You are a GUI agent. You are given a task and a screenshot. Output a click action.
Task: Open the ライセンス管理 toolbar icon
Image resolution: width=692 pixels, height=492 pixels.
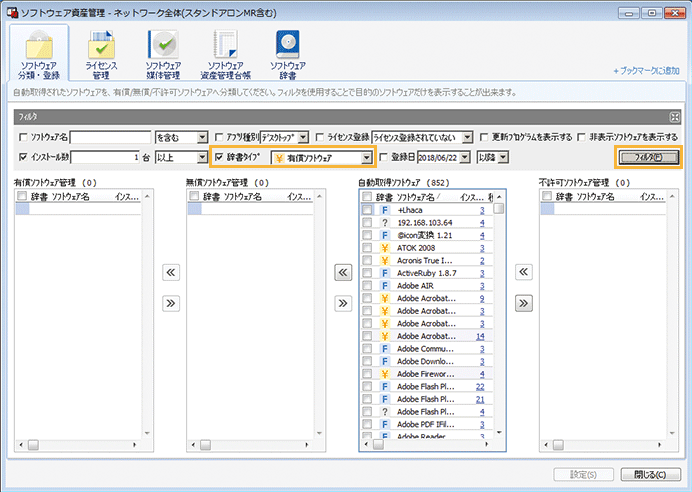click(101, 45)
